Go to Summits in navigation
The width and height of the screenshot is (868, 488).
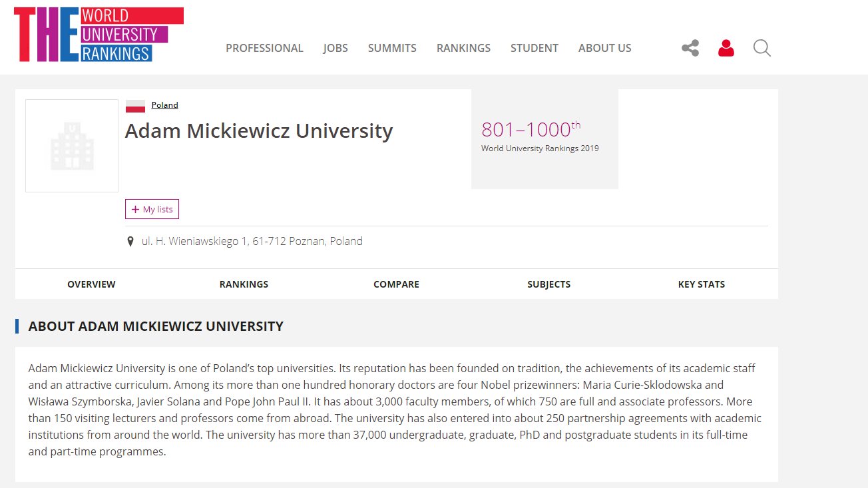[392, 48]
